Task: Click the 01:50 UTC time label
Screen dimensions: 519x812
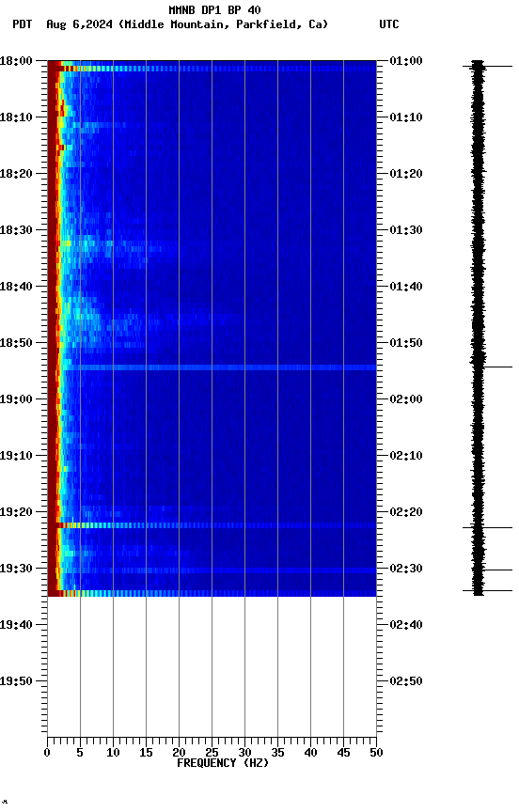Action: 406,343
